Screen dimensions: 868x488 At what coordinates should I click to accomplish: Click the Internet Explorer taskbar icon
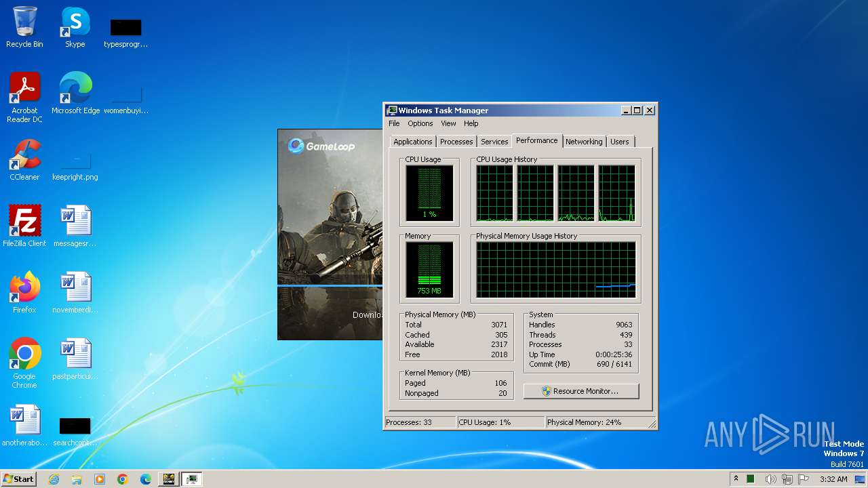(x=54, y=479)
